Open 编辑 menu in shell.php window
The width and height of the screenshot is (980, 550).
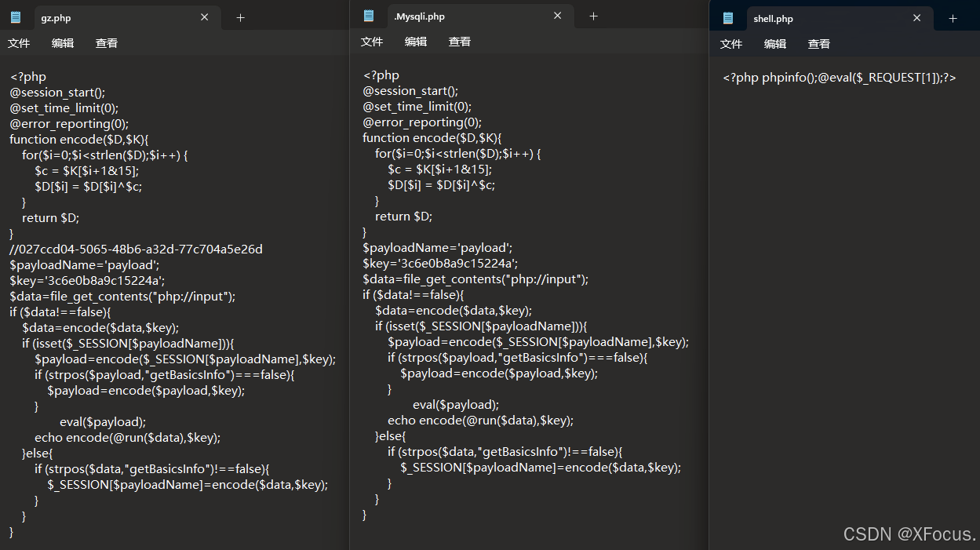pyautogui.click(x=775, y=44)
